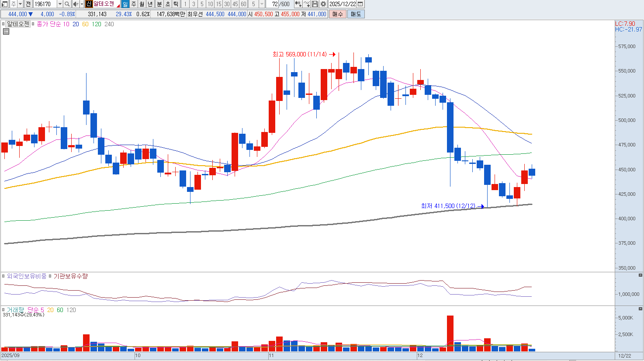
Task: Click the save floppy disk icon
Action: pos(315,4)
